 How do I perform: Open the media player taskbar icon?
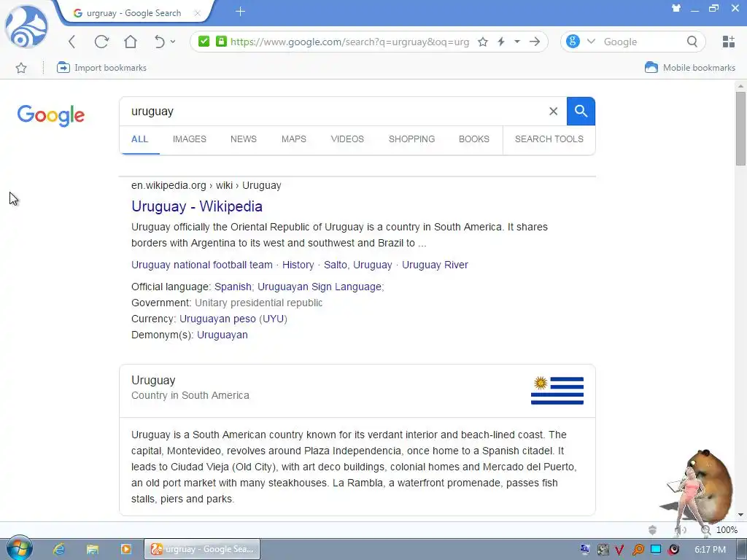tap(125, 549)
